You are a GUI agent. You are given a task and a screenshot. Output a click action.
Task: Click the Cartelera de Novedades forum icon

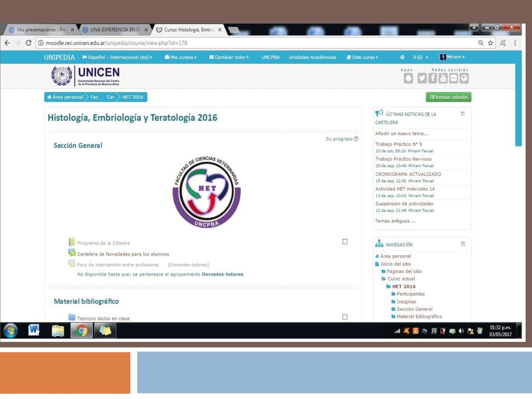(72, 253)
